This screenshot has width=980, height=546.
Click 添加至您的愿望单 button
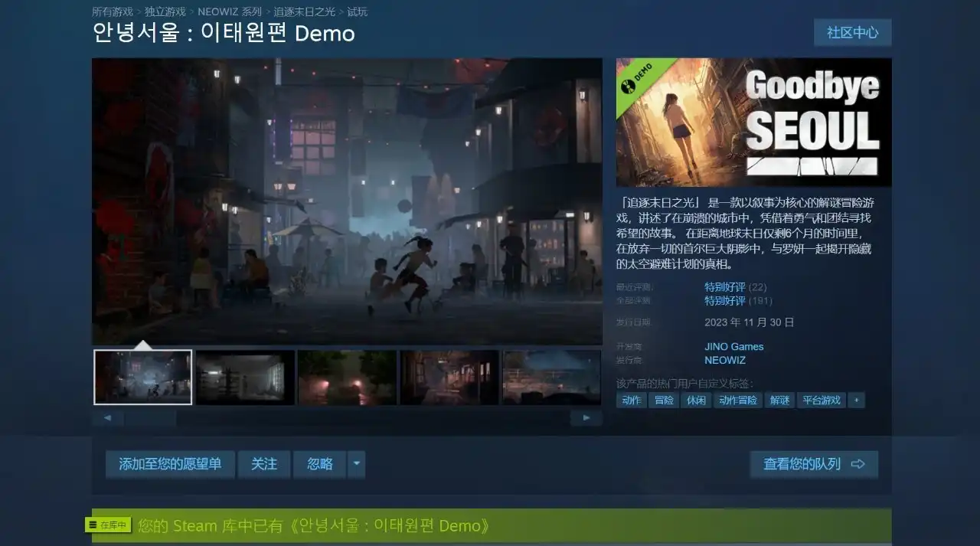point(170,464)
